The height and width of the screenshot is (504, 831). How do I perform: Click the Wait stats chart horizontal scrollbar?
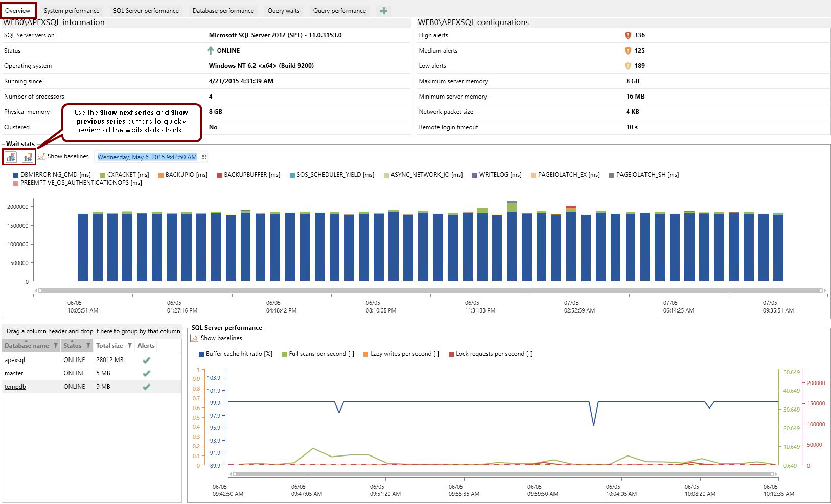pyautogui.click(x=430, y=290)
